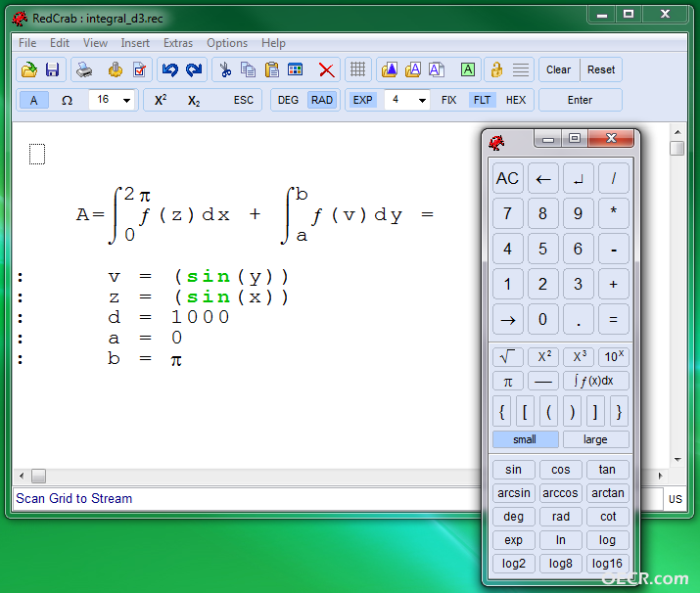
Task: Save the worksheet with the floppy disk icon
Action: click(52, 69)
